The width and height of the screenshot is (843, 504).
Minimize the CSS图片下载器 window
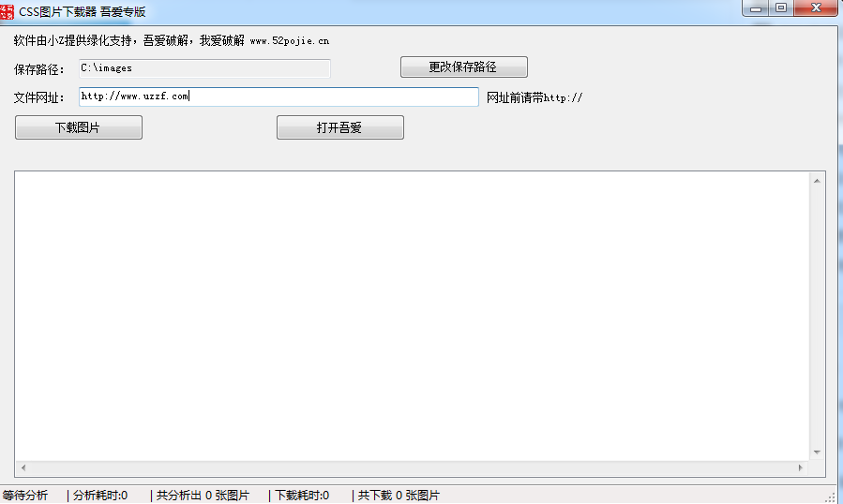pos(756,8)
